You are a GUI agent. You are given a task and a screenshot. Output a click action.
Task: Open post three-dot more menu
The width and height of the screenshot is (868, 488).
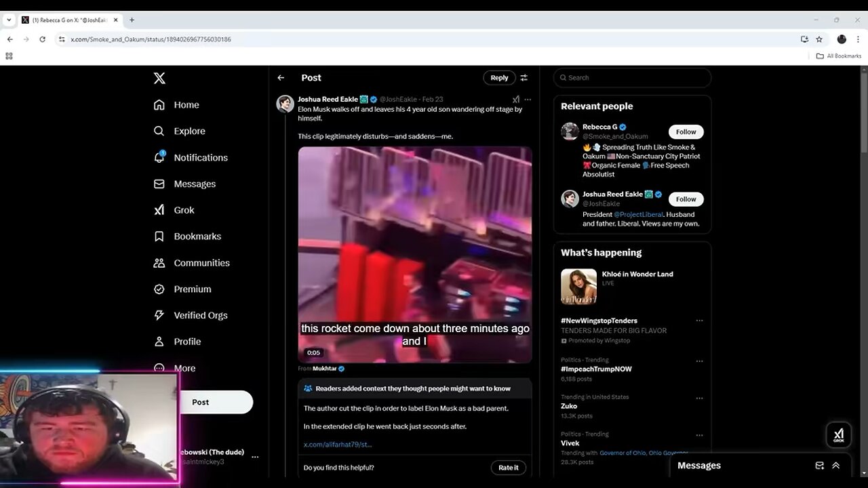(528, 99)
